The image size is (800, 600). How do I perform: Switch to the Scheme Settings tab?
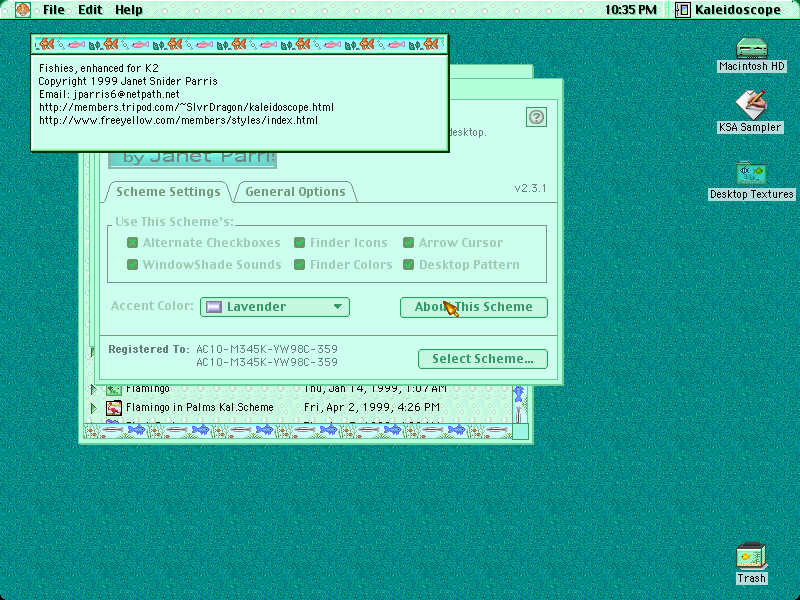click(168, 192)
